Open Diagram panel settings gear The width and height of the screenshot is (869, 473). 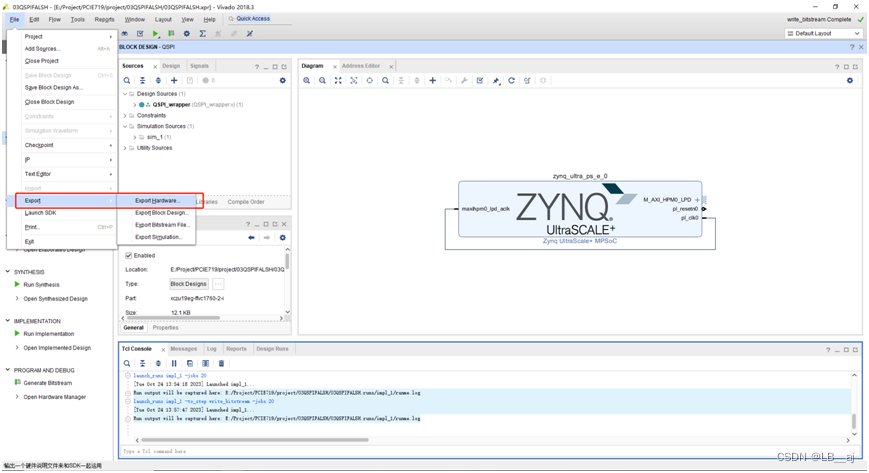(x=850, y=80)
